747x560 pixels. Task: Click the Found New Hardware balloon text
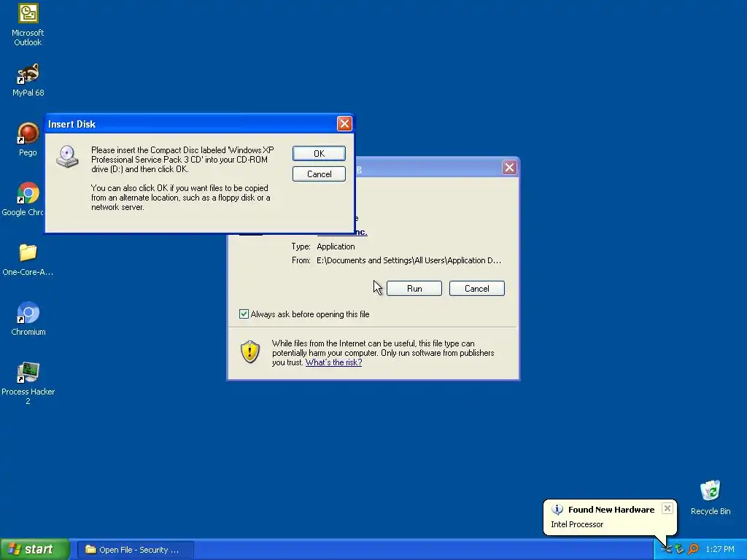(611, 510)
